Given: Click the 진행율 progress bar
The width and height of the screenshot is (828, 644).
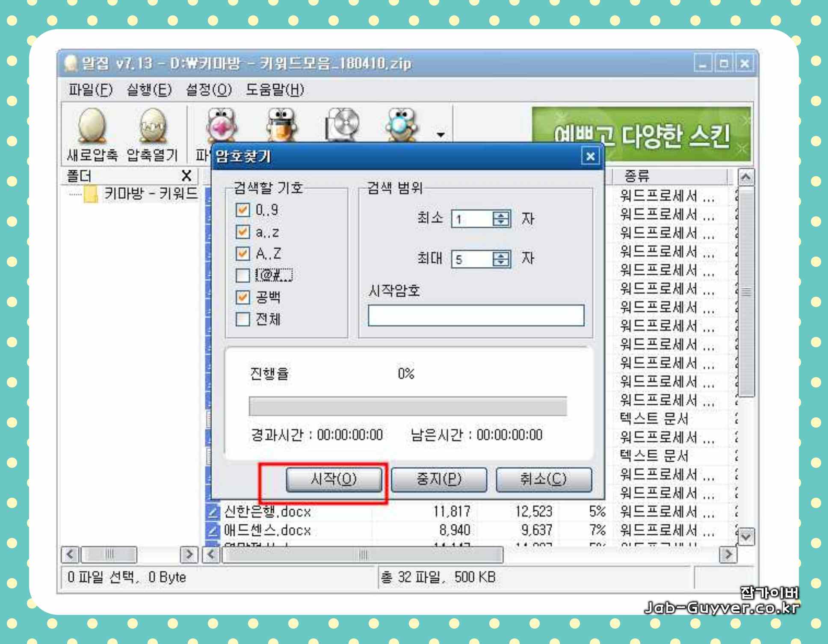Looking at the screenshot, I should [x=408, y=406].
